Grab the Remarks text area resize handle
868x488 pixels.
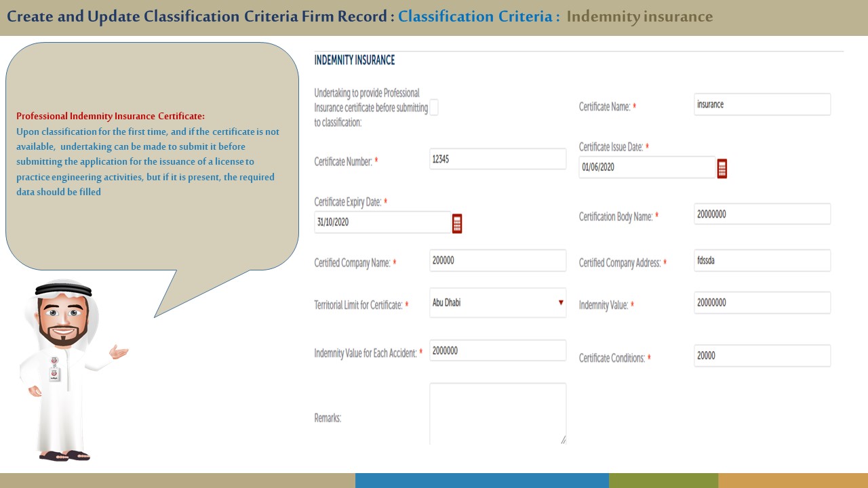tap(562, 440)
